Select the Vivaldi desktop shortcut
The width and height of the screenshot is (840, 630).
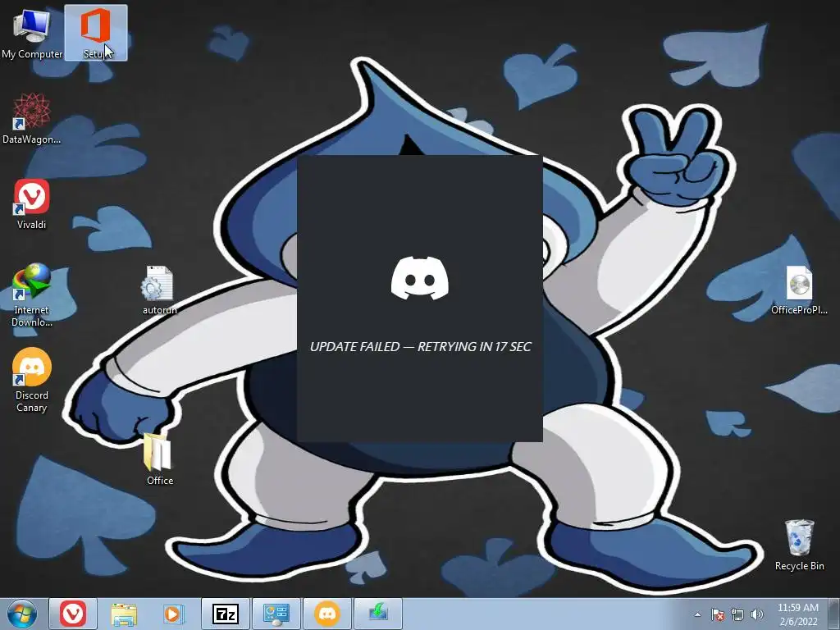[x=32, y=204]
